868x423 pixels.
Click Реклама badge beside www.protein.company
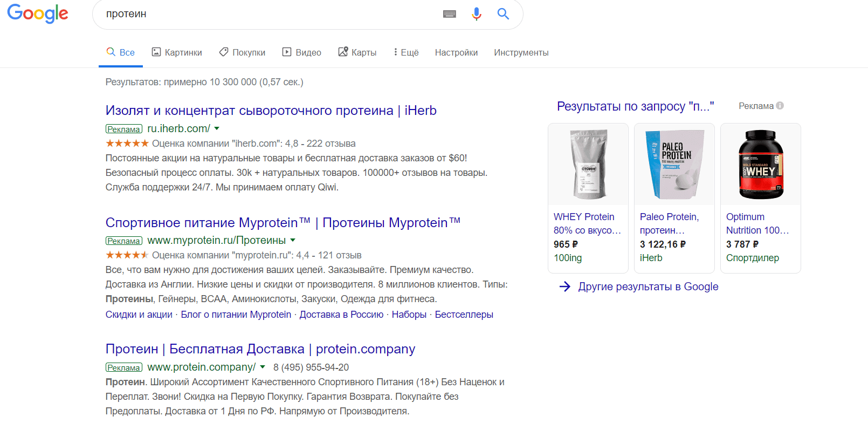tap(124, 367)
